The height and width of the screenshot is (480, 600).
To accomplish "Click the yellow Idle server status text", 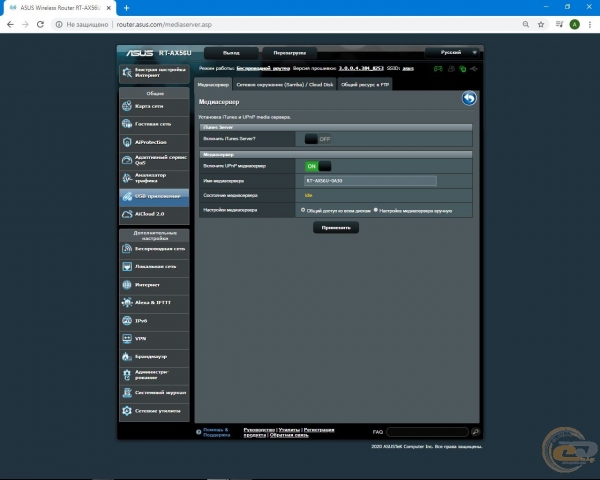I will tap(308, 195).
